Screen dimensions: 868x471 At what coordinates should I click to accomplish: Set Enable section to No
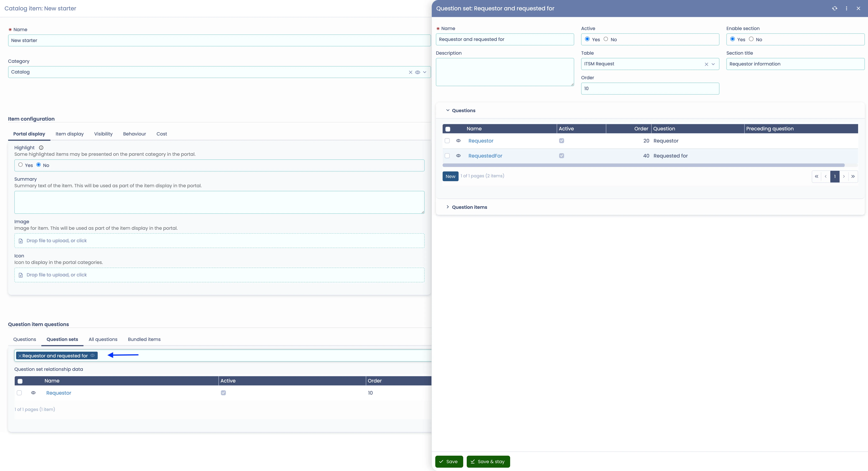coord(751,39)
